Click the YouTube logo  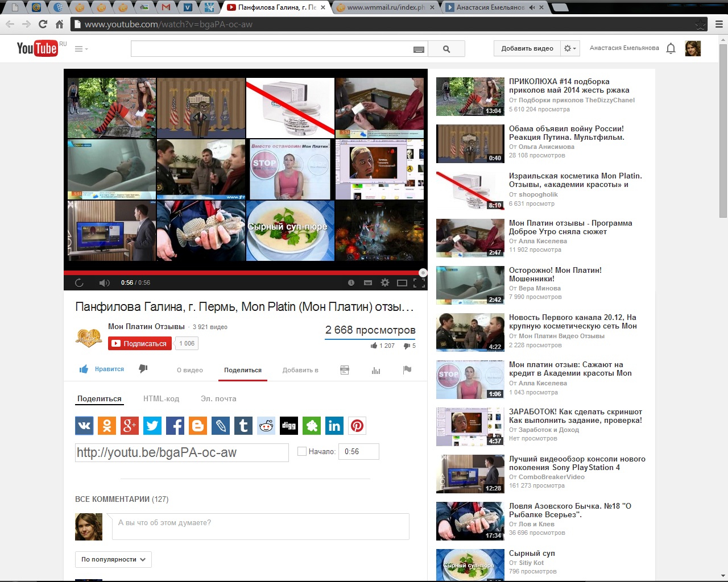[38, 48]
